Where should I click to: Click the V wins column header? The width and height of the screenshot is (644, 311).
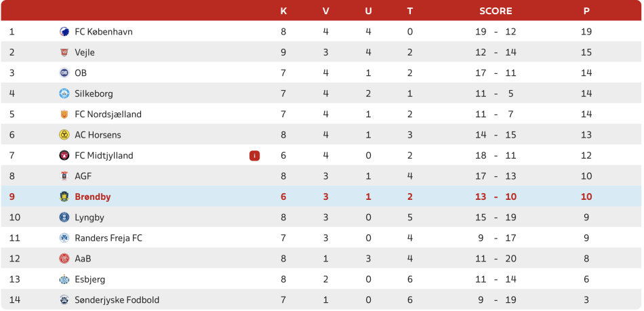coord(325,11)
